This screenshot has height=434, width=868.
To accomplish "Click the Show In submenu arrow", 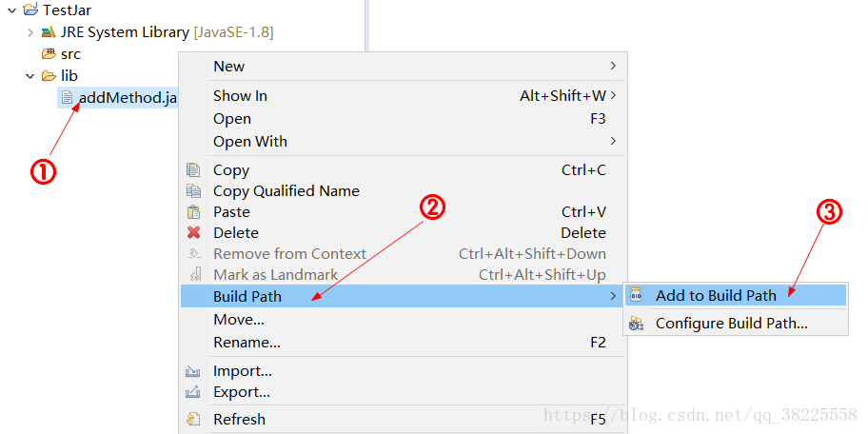I will click(x=613, y=96).
